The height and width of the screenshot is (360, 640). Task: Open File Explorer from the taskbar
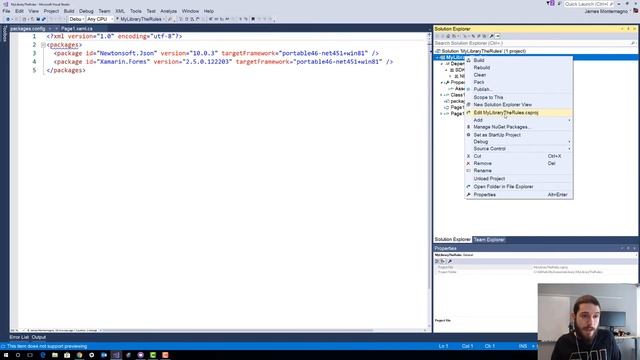(55, 355)
